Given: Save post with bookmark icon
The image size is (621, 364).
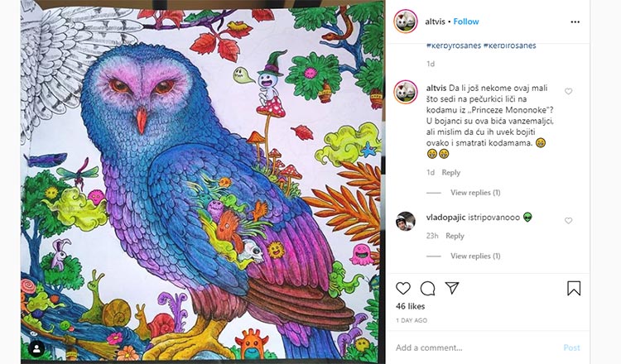Looking at the screenshot, I should pyautogui.click(x=574, y=288).
